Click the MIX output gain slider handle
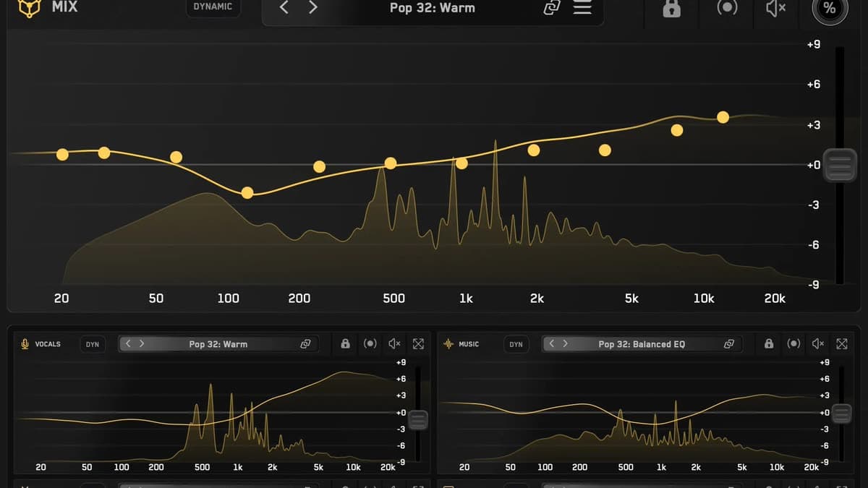 (840, 165)
